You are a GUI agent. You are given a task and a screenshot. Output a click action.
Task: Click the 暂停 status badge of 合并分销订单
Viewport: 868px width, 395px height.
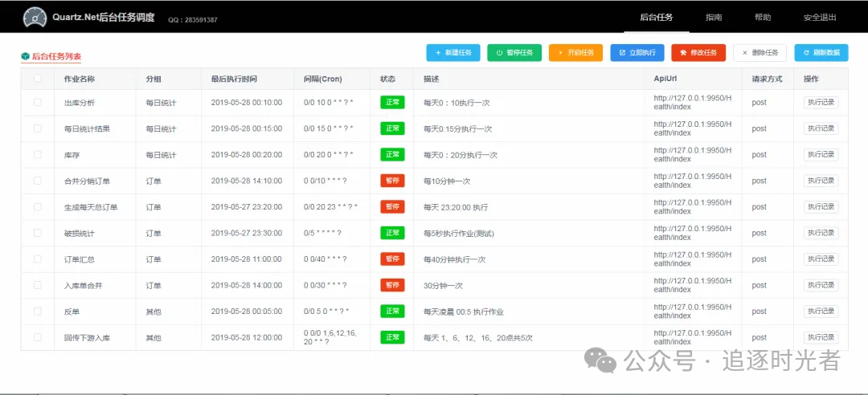(x=392, y=181)
